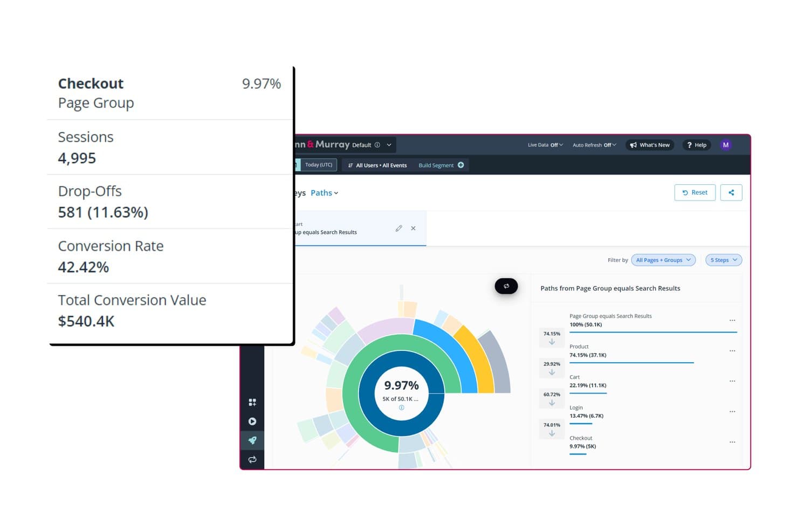Open options menu for Page Group equals Search Results row
798x532 pixels.
[732, 320]
